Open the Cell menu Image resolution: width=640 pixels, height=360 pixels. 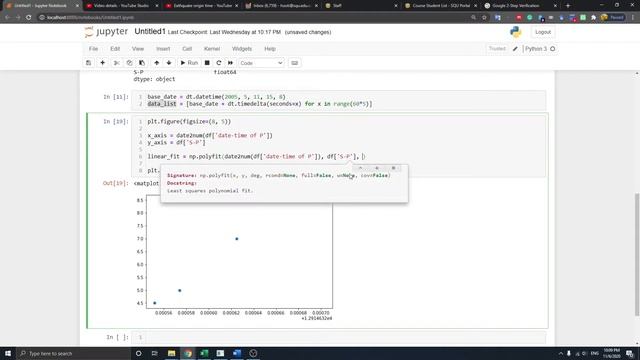click(x=187, y=49)
